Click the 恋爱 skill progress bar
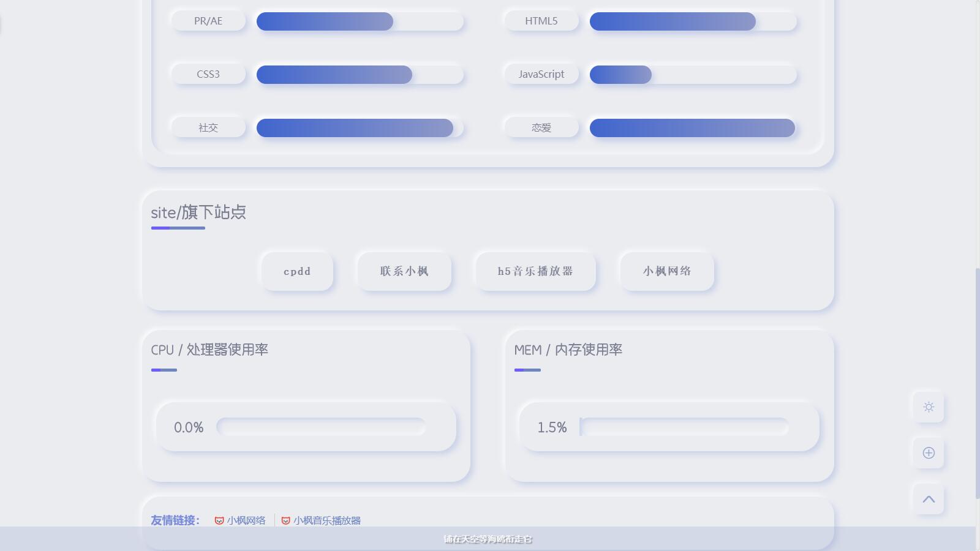 (693, 128)
